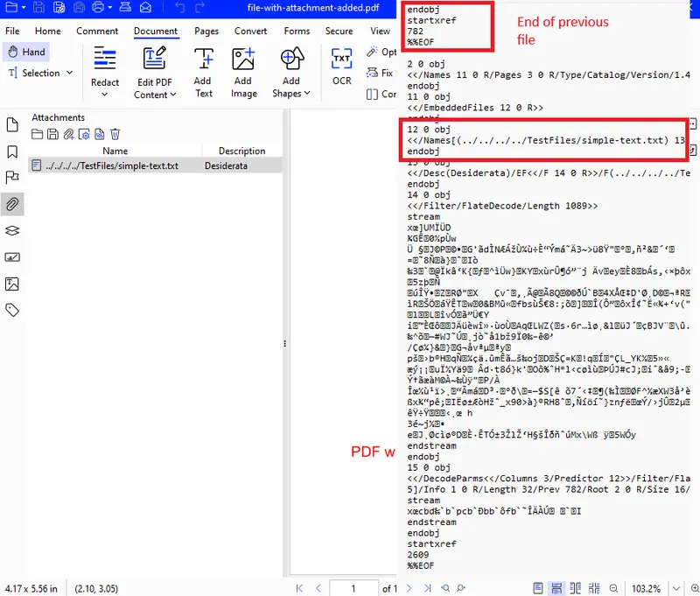Select continuous page view mode

(556, 588)
